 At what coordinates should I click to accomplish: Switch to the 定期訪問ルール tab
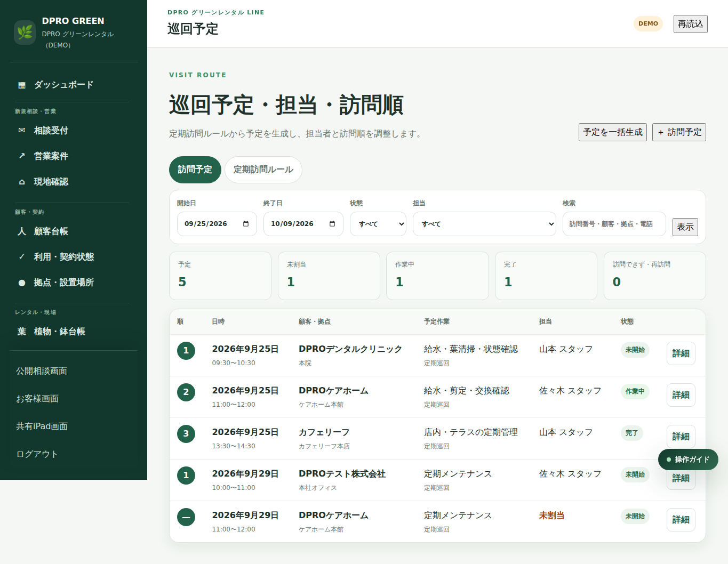click(x=263, y=170)
